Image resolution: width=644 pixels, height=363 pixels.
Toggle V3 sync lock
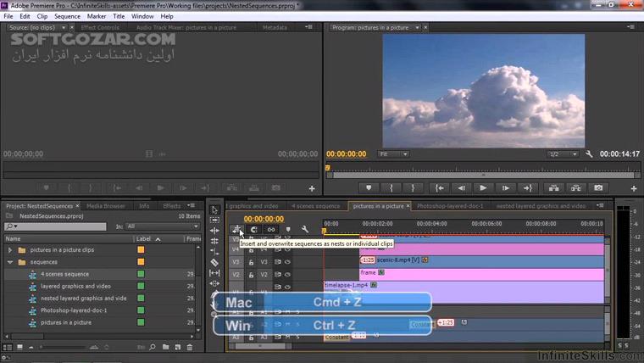point(278,261)
